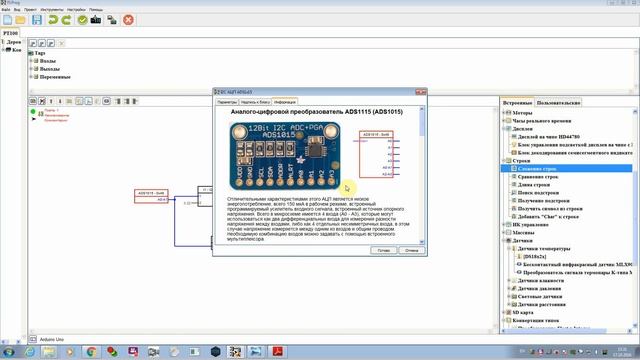
Task: Click Отмена button in dialog
Action: [411, 250]
